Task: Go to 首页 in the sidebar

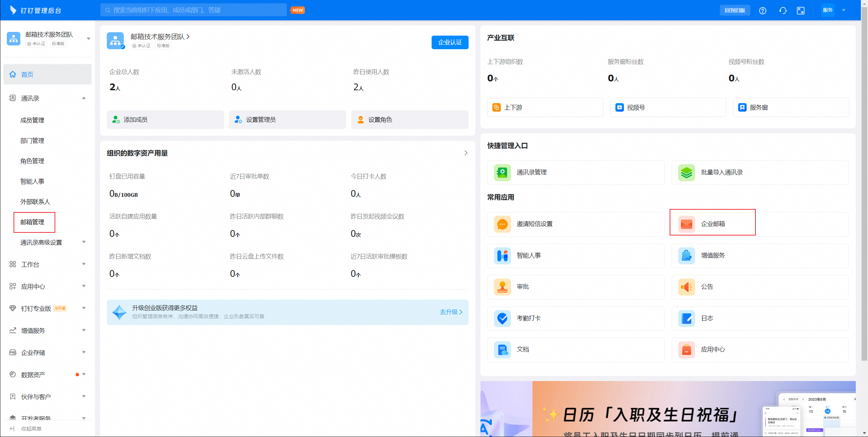Action: pyautogui.click(x=27, y=74)
